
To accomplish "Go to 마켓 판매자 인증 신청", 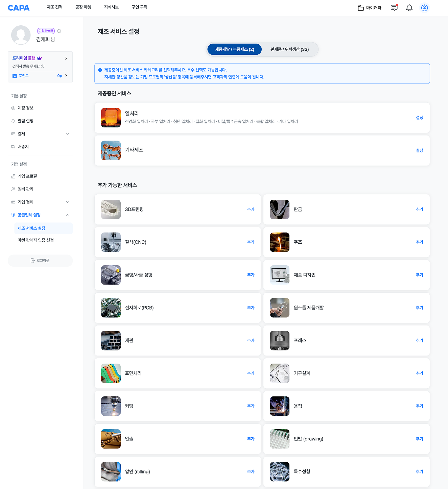I will point(36,240).
